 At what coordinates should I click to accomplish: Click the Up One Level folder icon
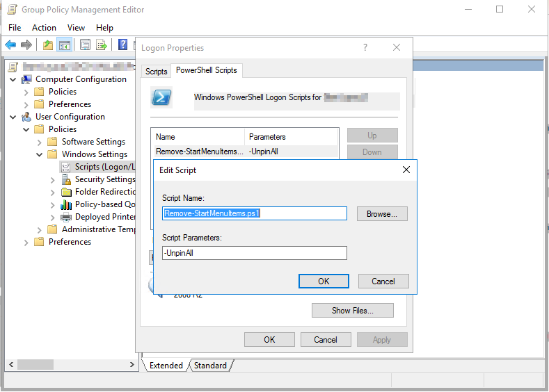coord(47,45)
